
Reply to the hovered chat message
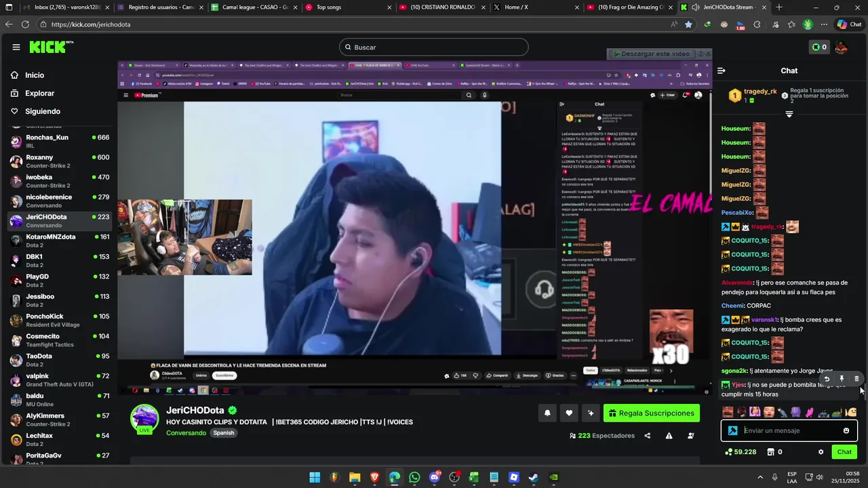point(827,379)
